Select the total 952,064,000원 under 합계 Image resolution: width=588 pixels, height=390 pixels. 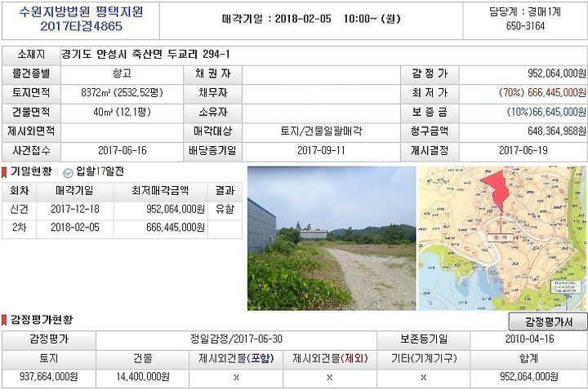(x=529, y=376)
